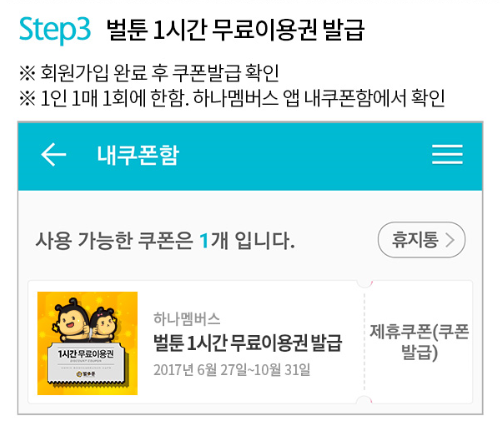Click the bee characters in the coupon image

83,320
